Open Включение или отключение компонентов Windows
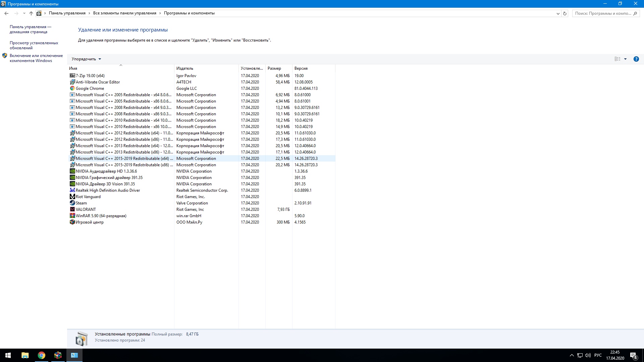This screenshot has height=362, width=644. point(36,58)
